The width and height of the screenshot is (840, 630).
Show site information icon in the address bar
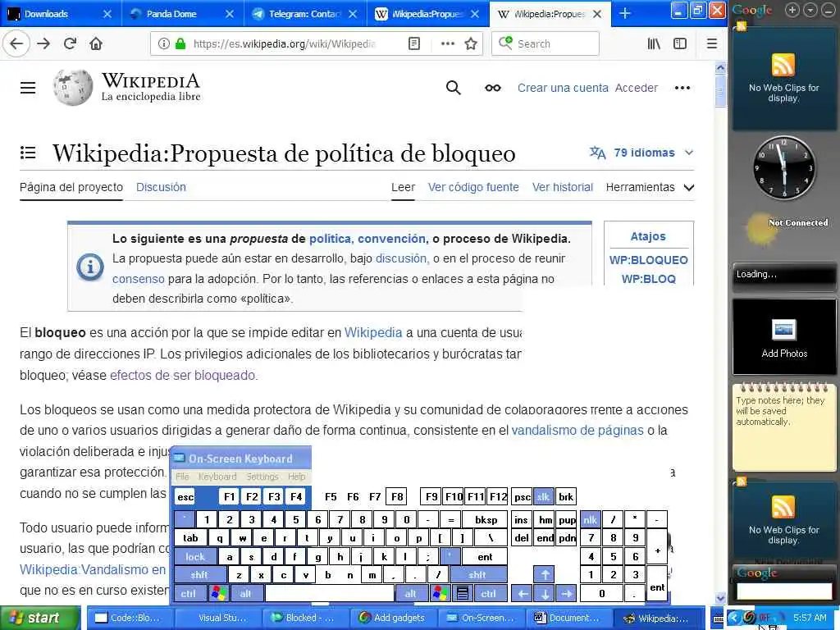163,43
